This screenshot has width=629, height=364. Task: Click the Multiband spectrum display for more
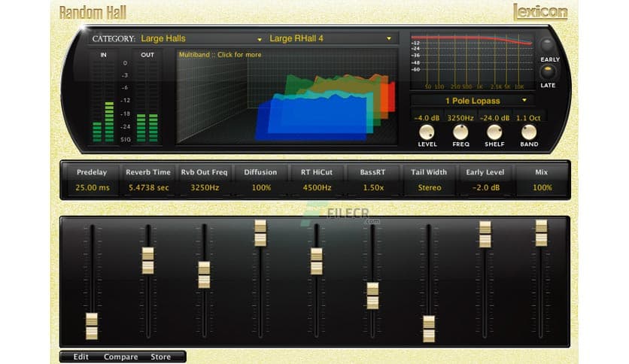tap(287, 96)
